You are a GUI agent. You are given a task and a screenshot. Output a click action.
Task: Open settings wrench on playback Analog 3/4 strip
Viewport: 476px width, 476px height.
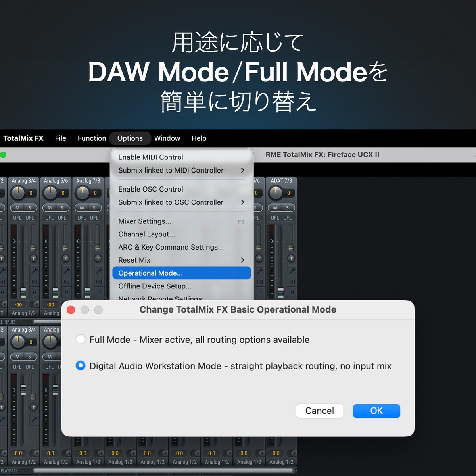pos(34,419)
